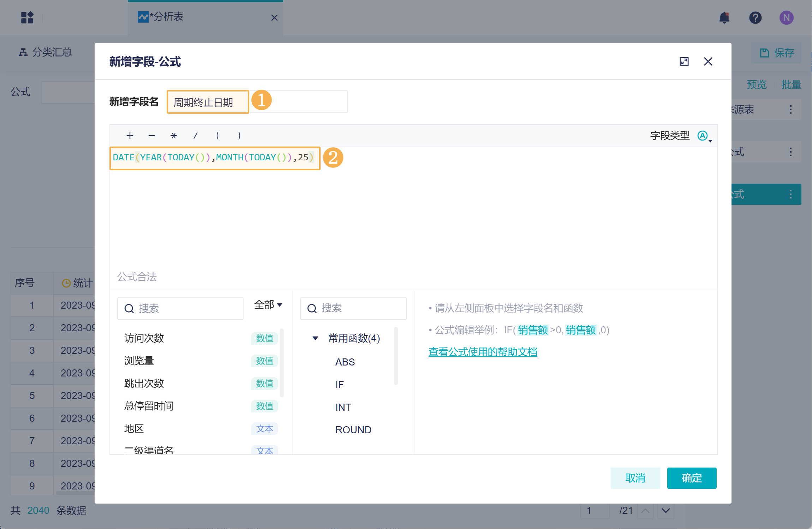The height and width of the screenshot is (529, 812).
Task: Click the 取消 cancel button
Action: [635, 478]
